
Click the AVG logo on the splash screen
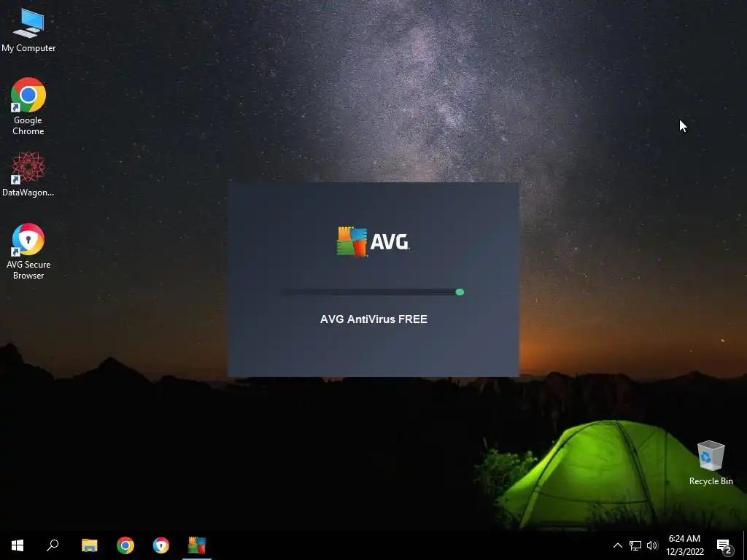373,241
